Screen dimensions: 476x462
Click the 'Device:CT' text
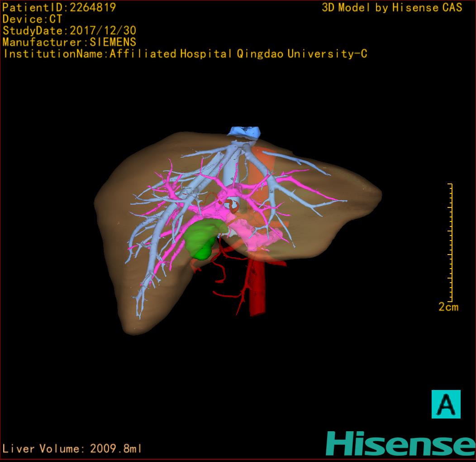[x=32, y=19]
